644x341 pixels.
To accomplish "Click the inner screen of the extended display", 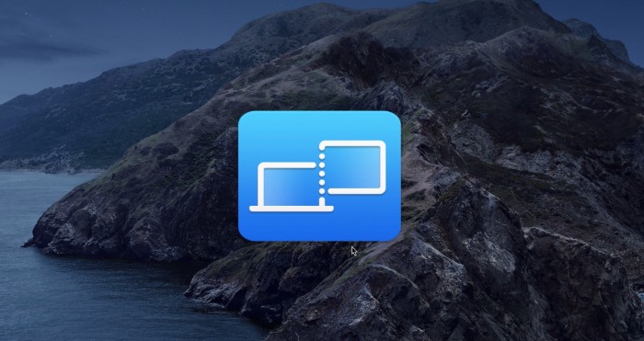I will point(353,167).
